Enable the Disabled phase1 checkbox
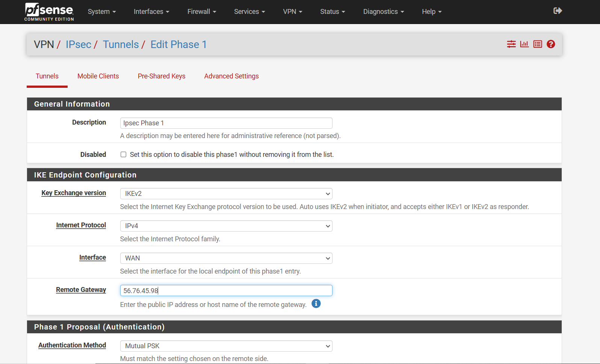The image size is (600, 364). (x=123, y=155)
